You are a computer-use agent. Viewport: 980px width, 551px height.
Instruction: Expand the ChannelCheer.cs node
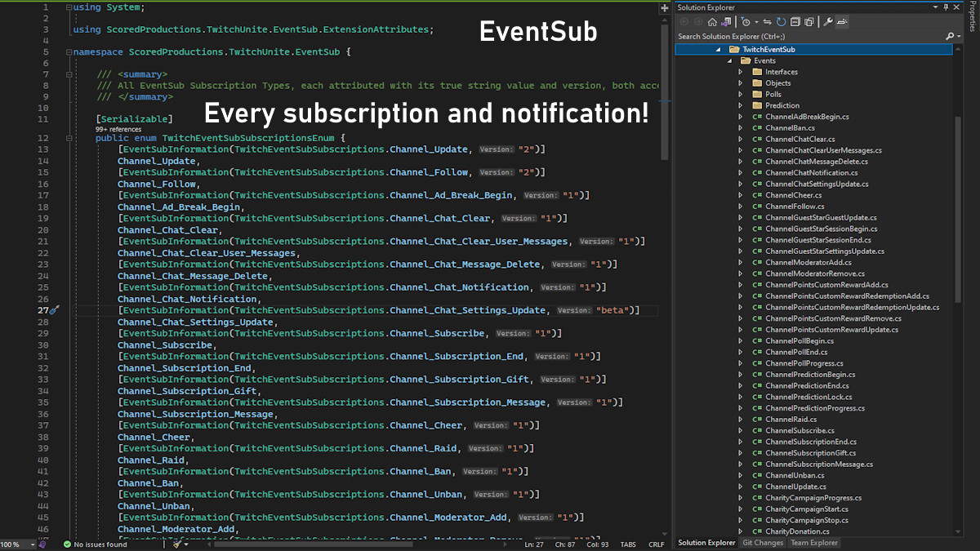741,195
